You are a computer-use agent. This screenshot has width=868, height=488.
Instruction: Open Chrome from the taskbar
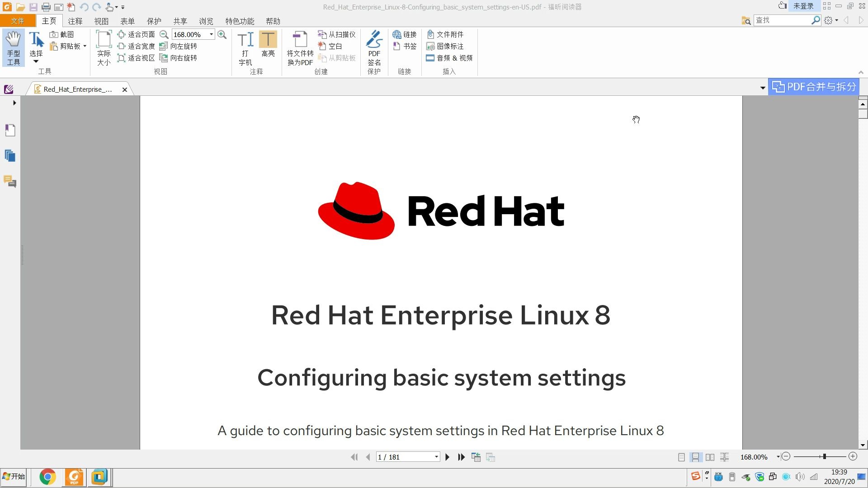tap(47, 477)
